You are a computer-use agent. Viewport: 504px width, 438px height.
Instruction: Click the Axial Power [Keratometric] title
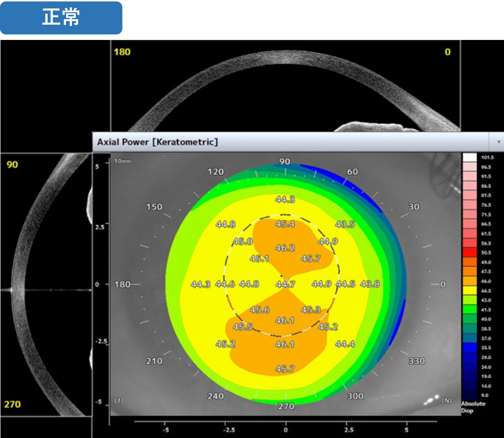(157, 142)
